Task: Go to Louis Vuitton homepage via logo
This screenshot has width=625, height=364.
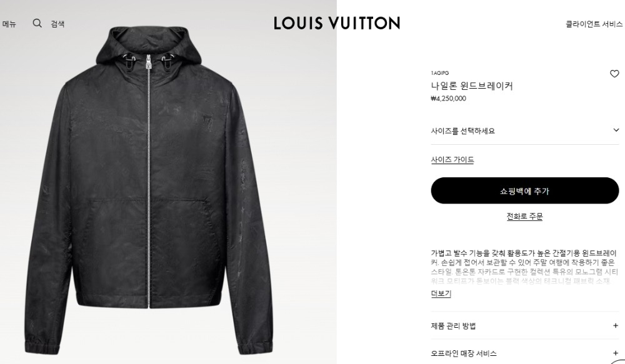Action: tap(337, 23)
